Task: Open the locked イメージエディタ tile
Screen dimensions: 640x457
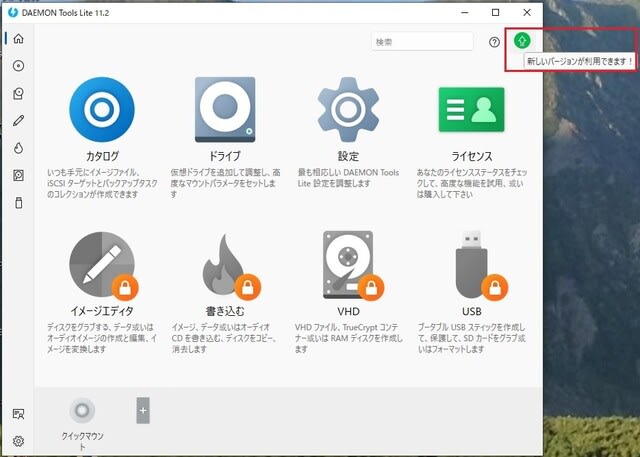Action: [102, 265]
